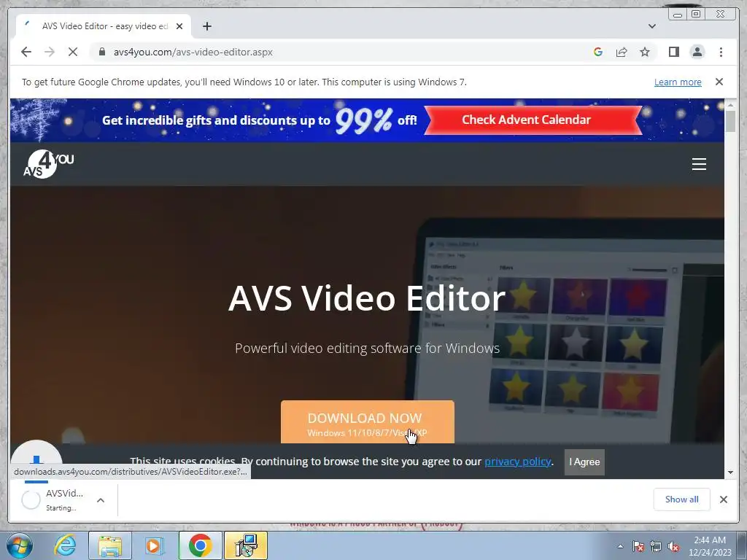Open Windows Explorer from the taskbar
Viewport: 747px width, 560px height.
110,545
